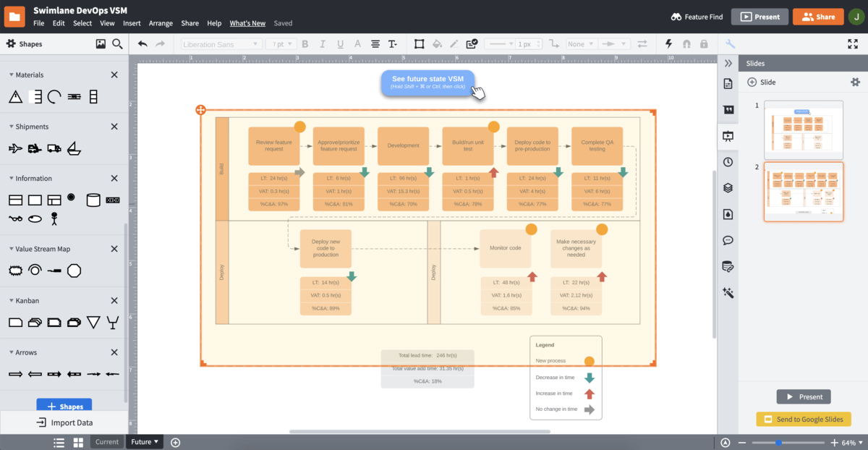Open the comments speech bubble icon
Image resolution: width=868 pixels, height=450 pixels.
click(728, 240)
